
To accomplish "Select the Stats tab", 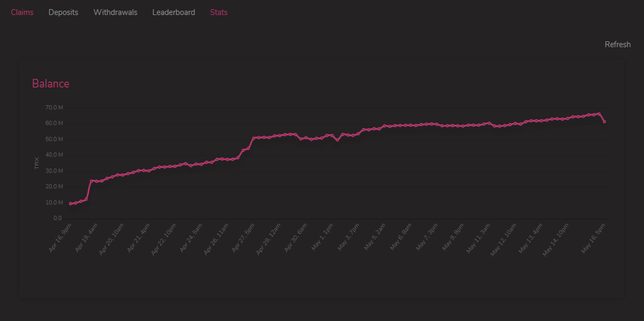I will (x=219, y=12).
